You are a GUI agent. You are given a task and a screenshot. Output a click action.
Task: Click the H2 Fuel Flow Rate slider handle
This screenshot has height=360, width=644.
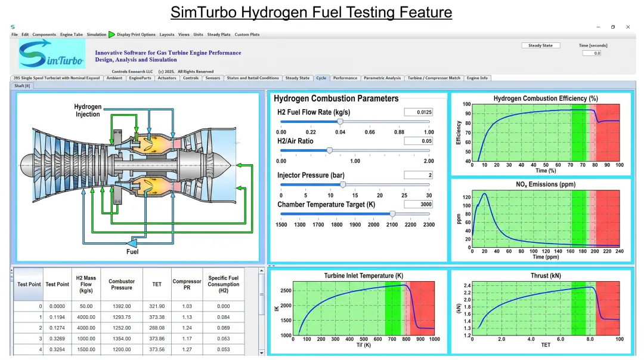(340, 122)
